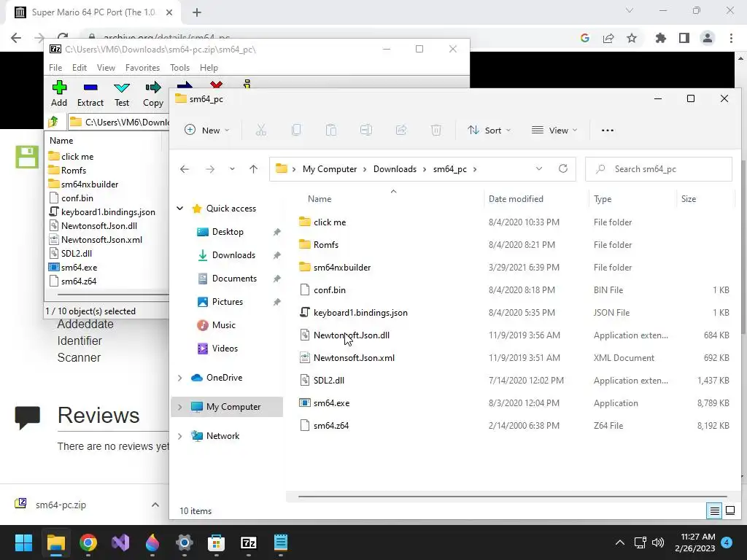Switch to large thumbnails view icon in status bar

729,511
